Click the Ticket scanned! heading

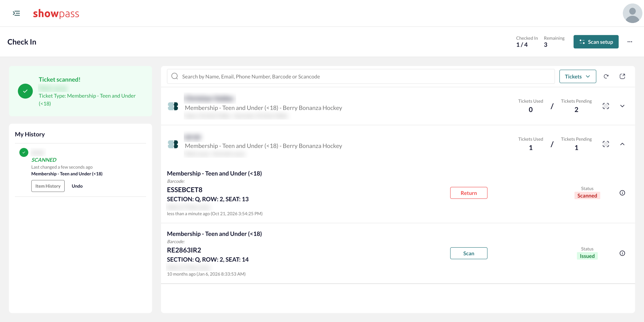[x=60, y=79]
